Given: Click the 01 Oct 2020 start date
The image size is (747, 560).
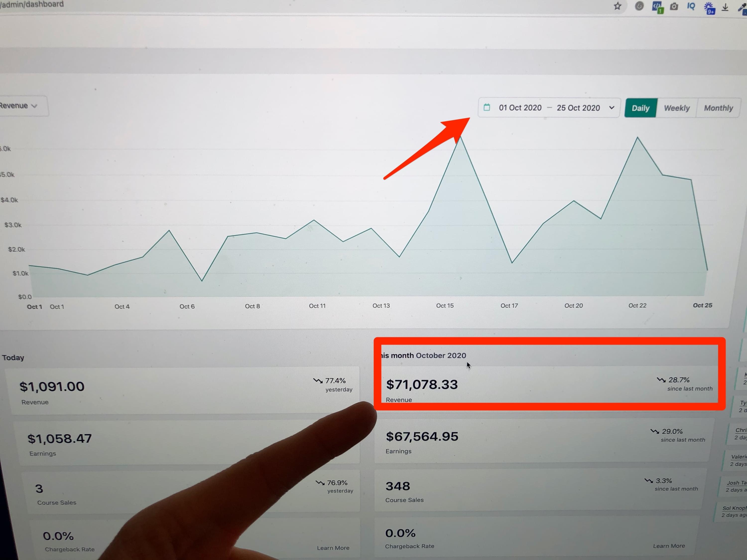Looking at the screenshot, I should pyautogui.click(x=520, y=108).
